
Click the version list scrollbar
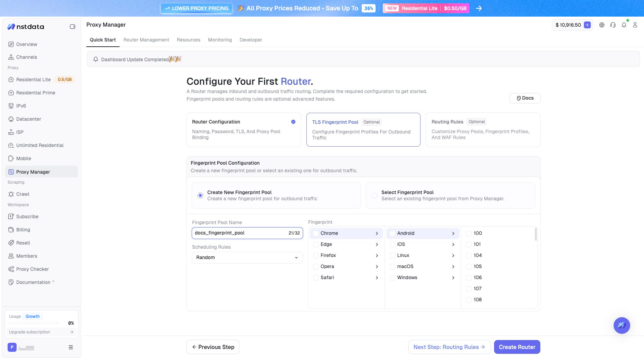tap(536, 234)
